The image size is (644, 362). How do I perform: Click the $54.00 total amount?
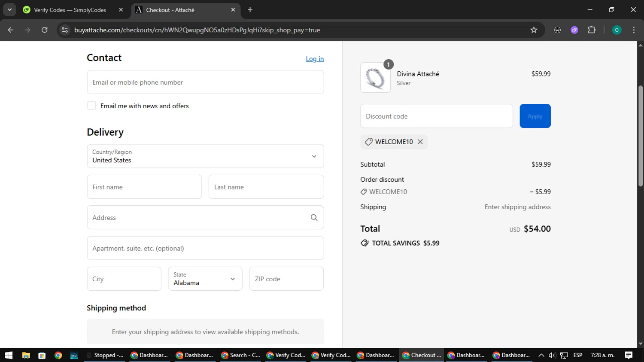tap(537, 229)
